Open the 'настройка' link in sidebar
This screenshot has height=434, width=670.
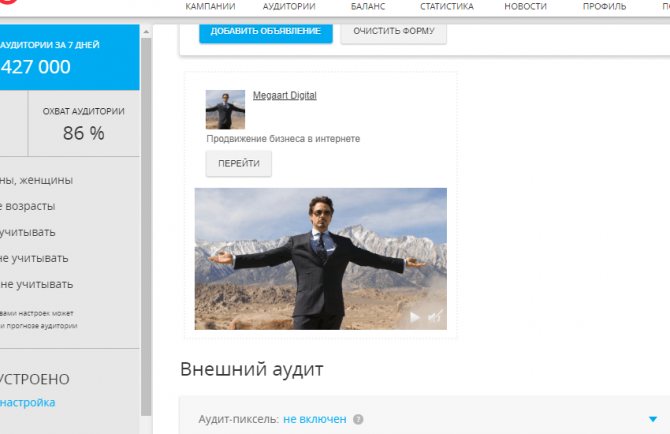point(27,403)
